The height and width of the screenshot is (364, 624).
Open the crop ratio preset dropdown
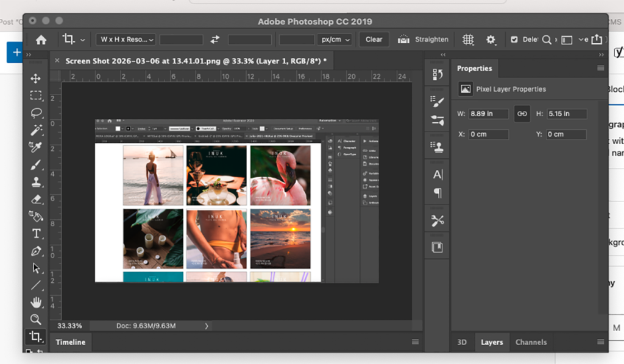tap(126, 40)
